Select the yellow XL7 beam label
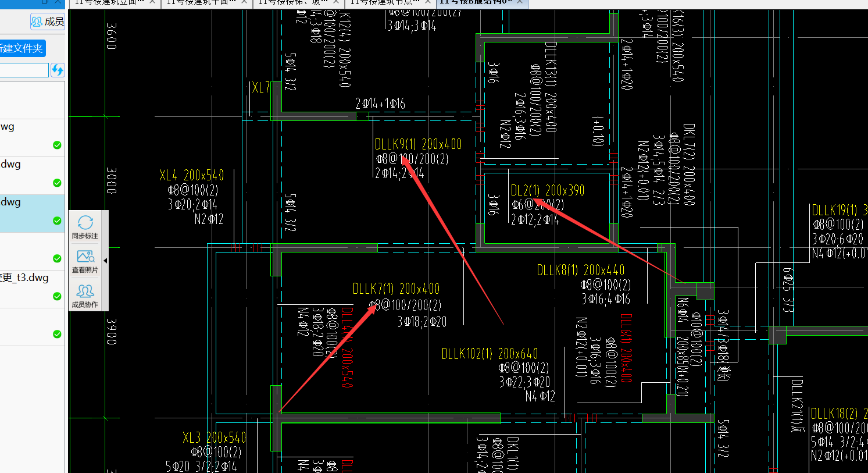The width and height of the screenshot is (868, 473). [260, 88]
